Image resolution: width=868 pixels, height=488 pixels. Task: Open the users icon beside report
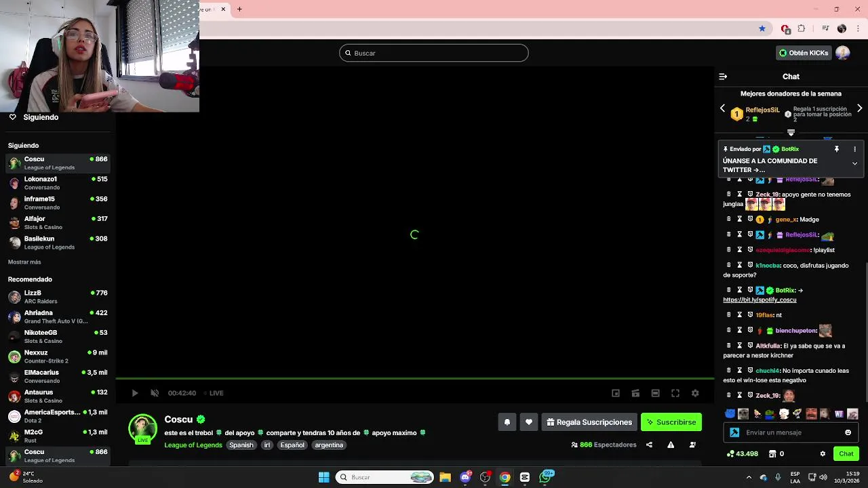pyautogui.click(x=692, y=445)
